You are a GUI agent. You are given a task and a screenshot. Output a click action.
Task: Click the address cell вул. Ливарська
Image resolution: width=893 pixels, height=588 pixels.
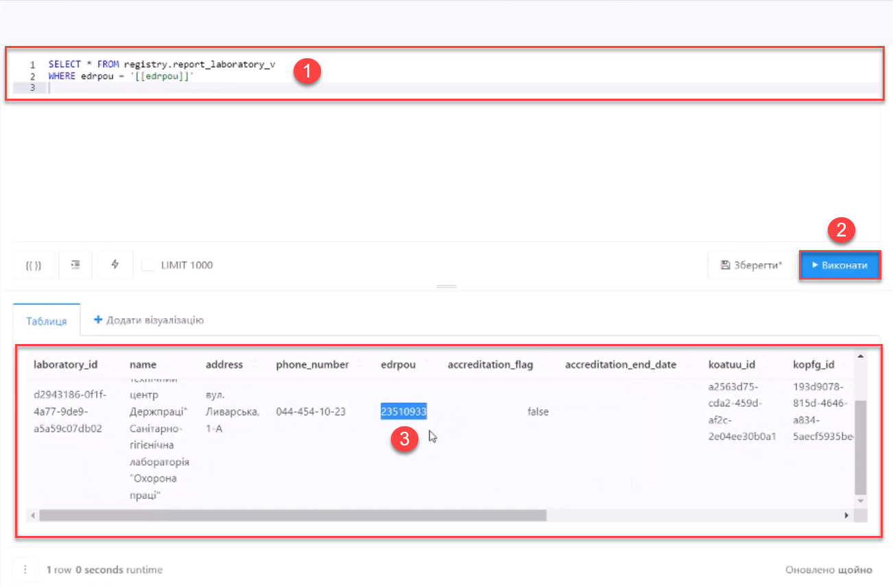pos(233,412)
